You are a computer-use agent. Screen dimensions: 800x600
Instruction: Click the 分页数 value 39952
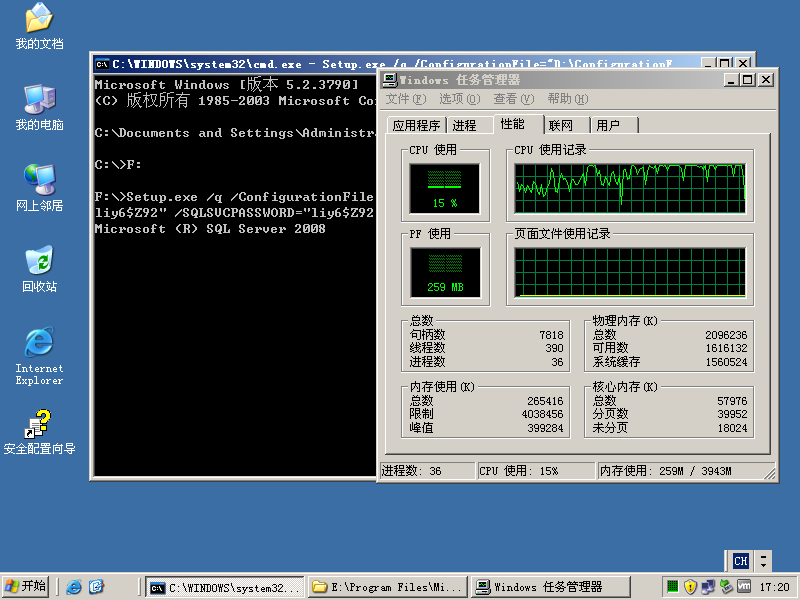click(x=732, y=414)
